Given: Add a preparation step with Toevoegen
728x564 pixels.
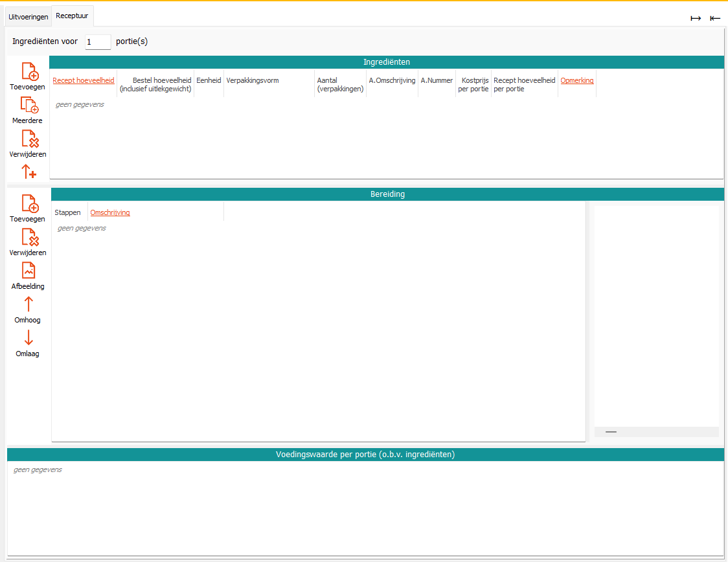Looking at the screenshot, I should coord(30,204).
